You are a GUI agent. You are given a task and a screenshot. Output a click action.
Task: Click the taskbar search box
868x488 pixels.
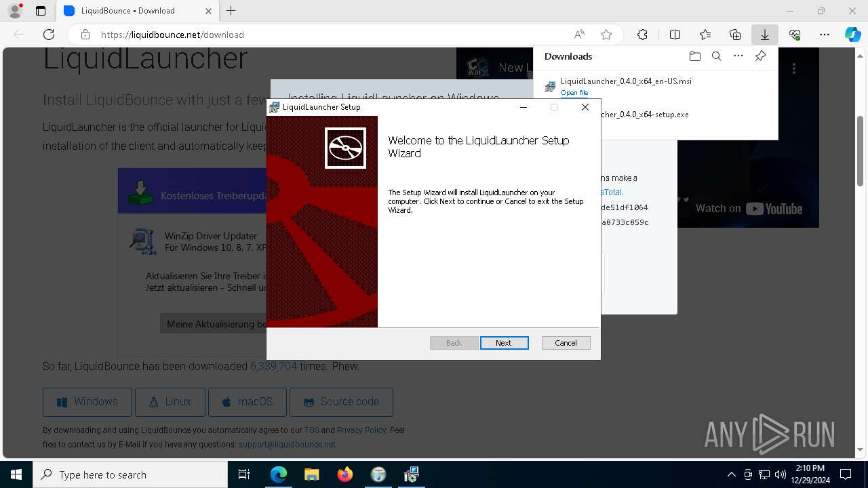pos(130,474)
